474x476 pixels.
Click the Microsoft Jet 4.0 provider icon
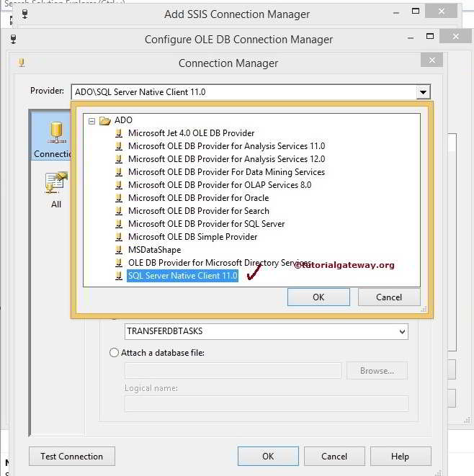[119, 133]
